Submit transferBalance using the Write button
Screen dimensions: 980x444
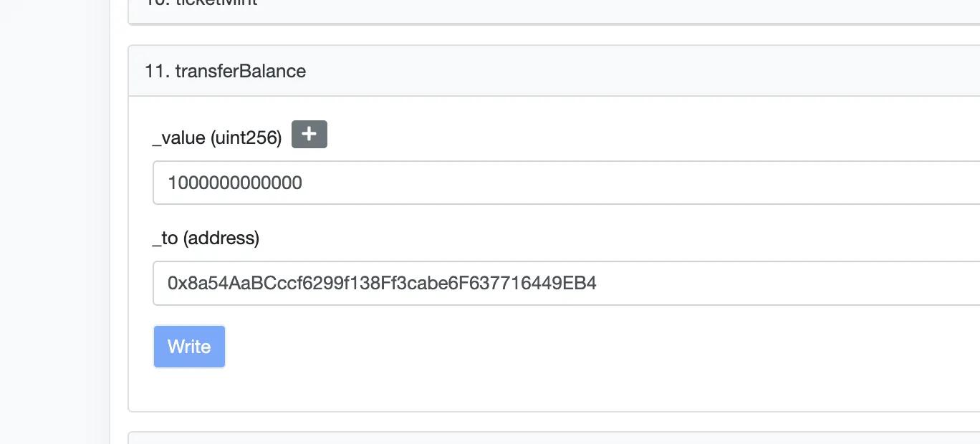click(189, 347)
